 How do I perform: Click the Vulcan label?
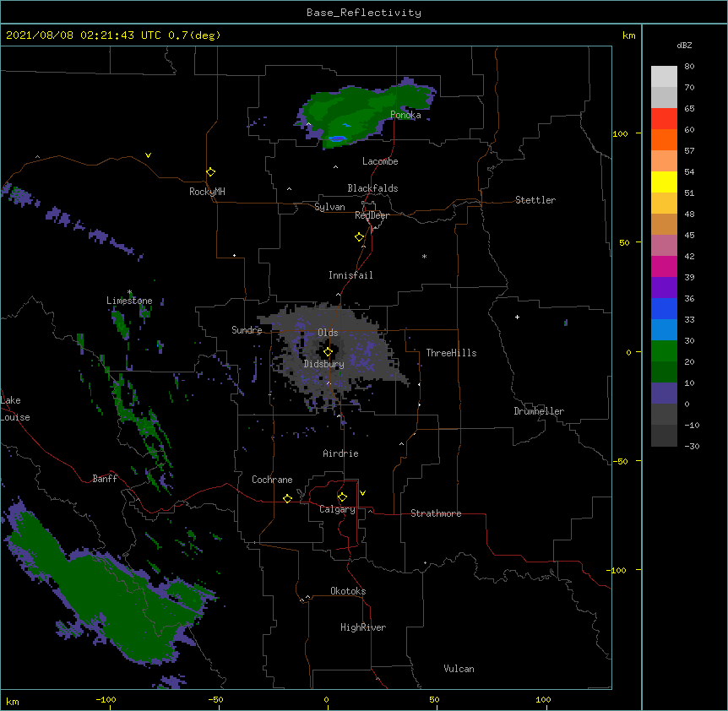459,669
